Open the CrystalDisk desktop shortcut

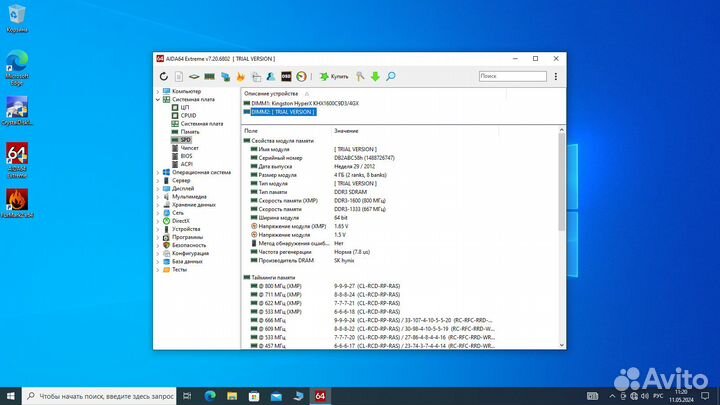tap(17, 111)
